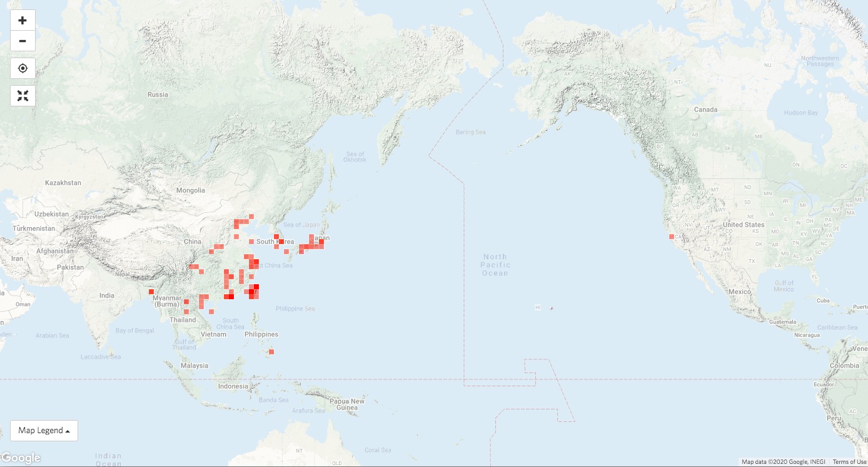Open Google Maps via the Google logo
The height and width of the screenshot is (467, 868).
point(21,458)
